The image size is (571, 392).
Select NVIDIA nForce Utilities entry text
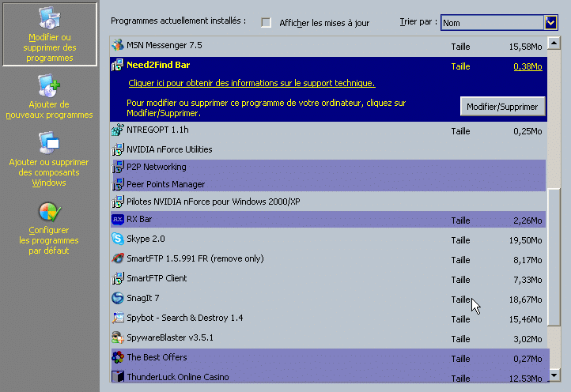[169, 149]
